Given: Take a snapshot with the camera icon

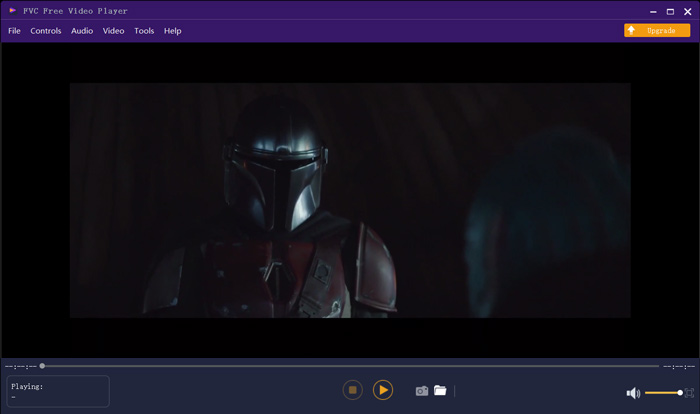Looking at the screenshot, I should point(421,391).
